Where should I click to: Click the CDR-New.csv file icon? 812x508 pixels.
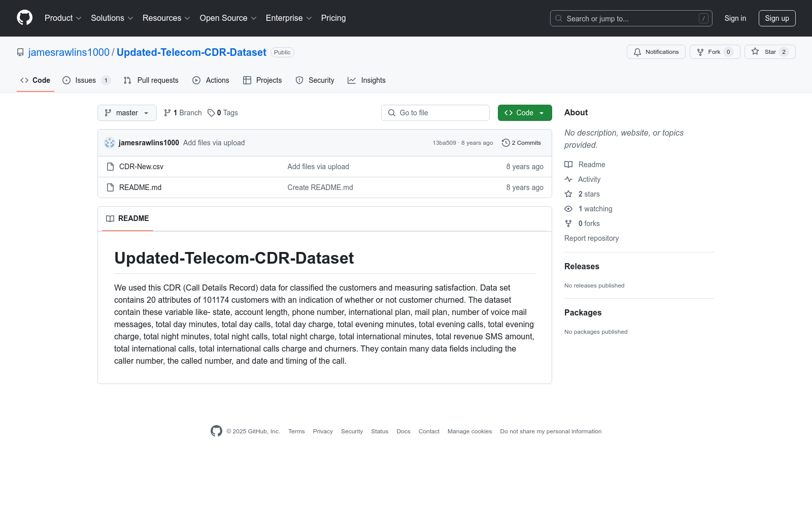click(x=110, y=167)
